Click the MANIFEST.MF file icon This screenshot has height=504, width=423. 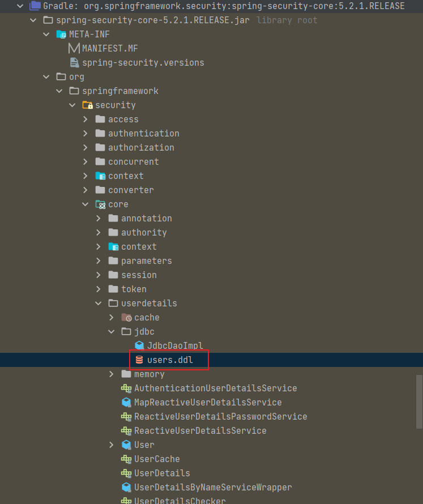74,49
